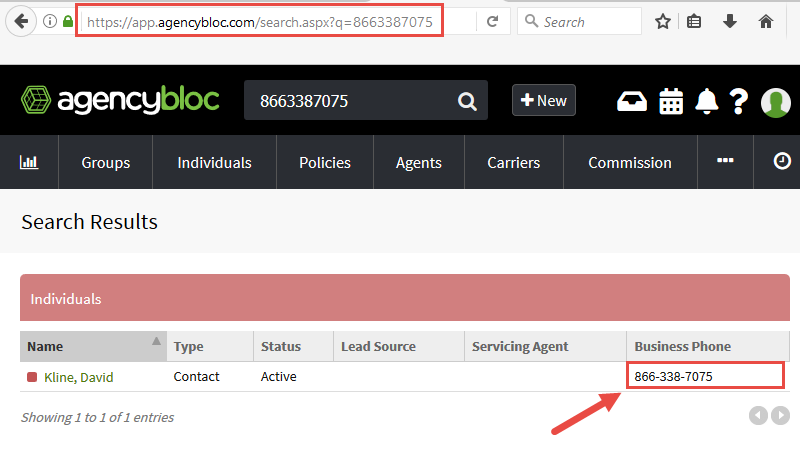The image size is (800, 455).
Task: Click red square next to Kline, David
Action: pyautogui.click(x=32, y=377)
